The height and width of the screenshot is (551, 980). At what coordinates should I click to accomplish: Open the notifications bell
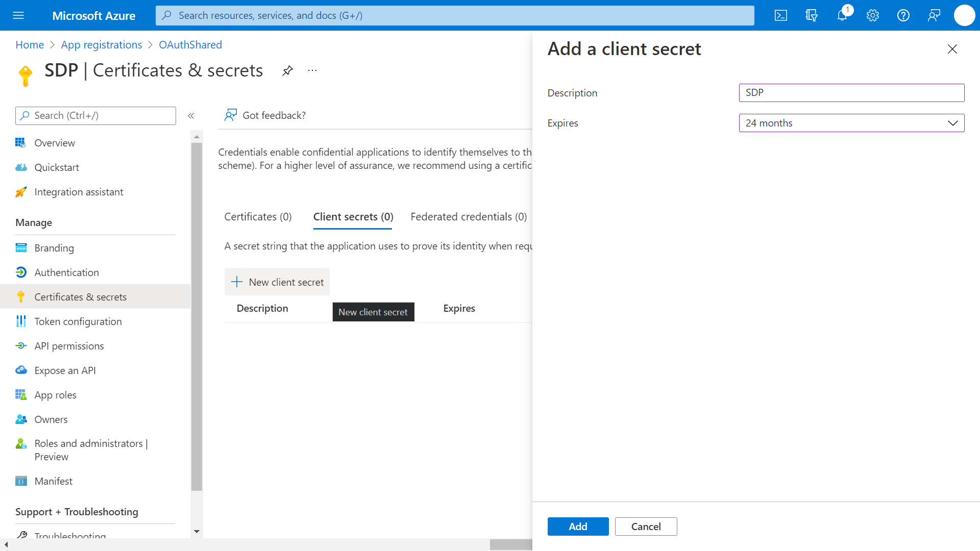[842, 15]
